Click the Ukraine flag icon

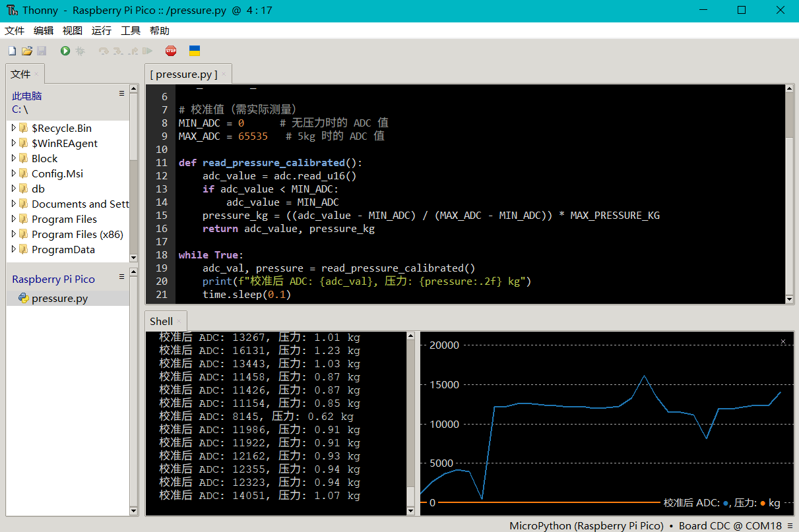(195, 51)
